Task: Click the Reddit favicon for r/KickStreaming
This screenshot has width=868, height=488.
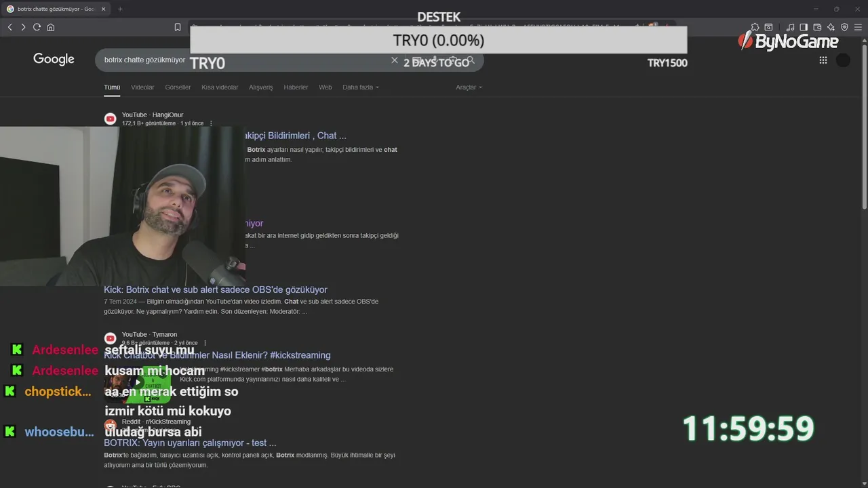Action: [x=110, y=426]
